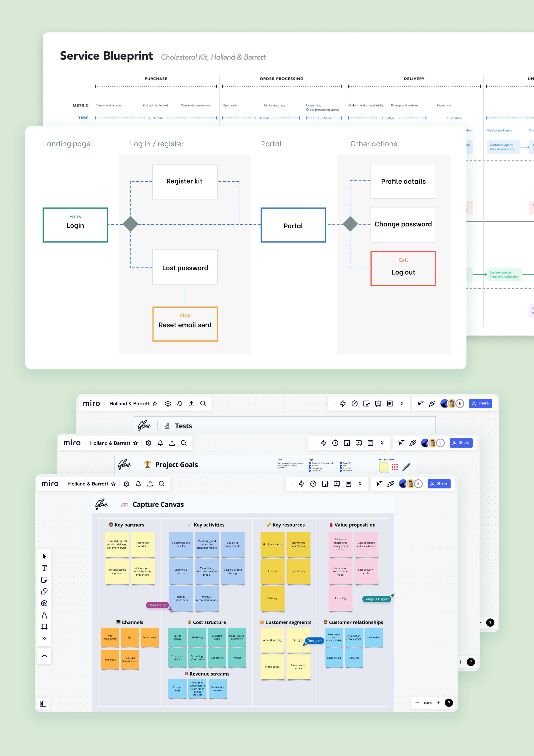Click the Log out exit box in flowchart
Screen dimensions: 534x756
[x=403, y=269]
